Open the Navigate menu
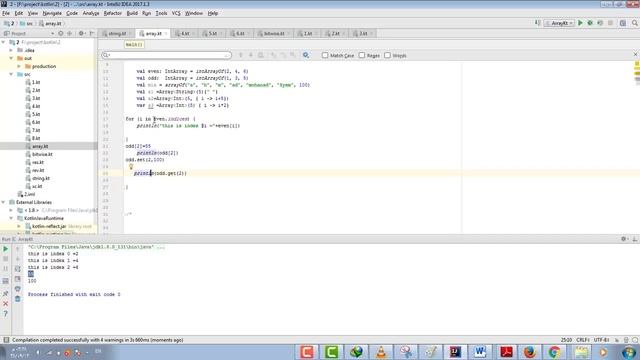The width and height of the screenshot is (640, 360). tap(52, 13)
